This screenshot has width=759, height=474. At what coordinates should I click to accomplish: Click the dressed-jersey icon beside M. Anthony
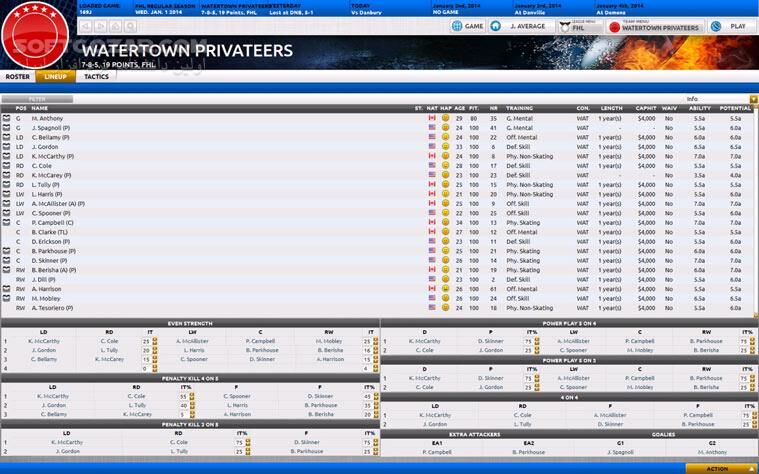[x=6, y=118]
